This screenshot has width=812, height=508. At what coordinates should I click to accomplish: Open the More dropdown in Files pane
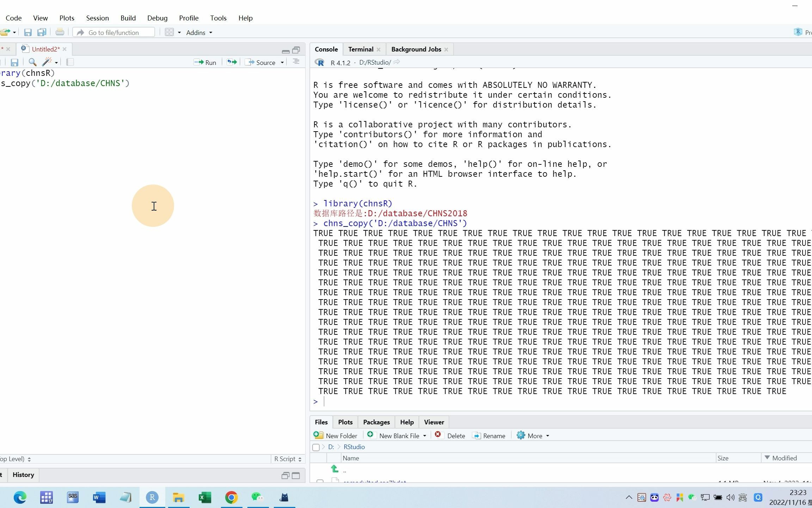click(533, 436)
